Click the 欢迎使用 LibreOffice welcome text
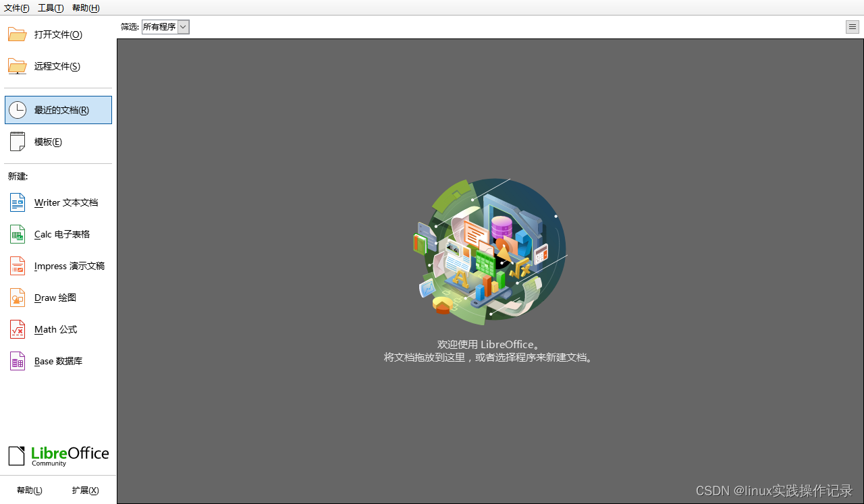 coord(489,344)
